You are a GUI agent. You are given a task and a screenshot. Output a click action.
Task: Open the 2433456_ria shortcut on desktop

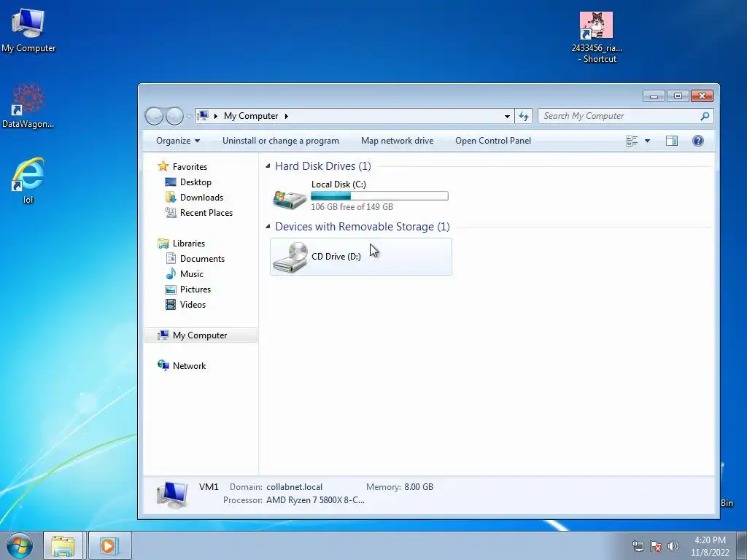(x=597, y=38)
